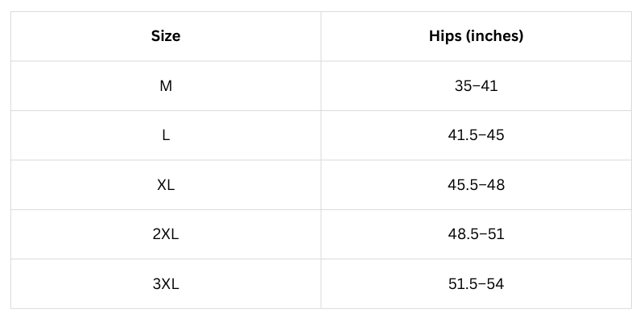Click the 51.5–54 hips value

476,283
